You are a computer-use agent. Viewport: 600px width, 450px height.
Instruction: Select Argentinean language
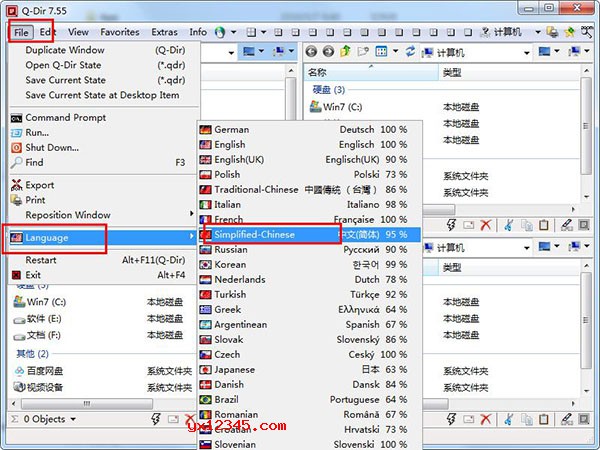coord(309,324)
